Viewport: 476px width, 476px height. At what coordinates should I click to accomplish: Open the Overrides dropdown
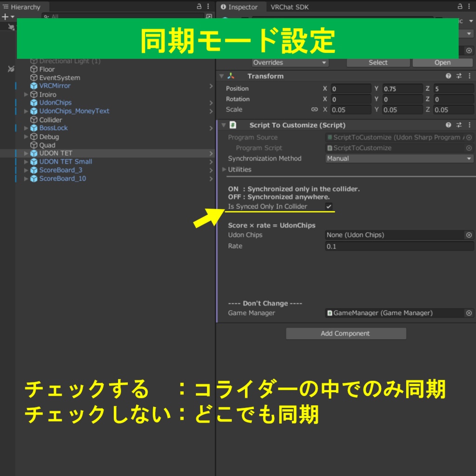coord(290,63)
